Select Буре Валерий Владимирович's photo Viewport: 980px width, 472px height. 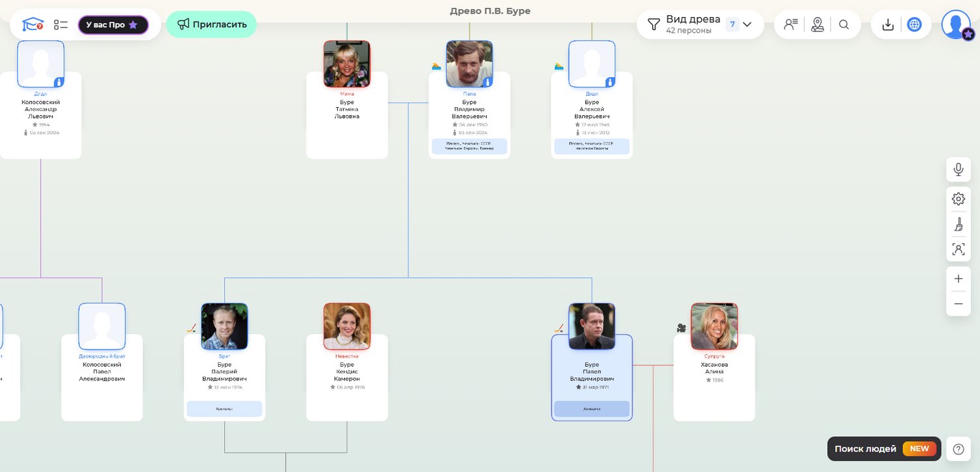(x=224, y=326)
